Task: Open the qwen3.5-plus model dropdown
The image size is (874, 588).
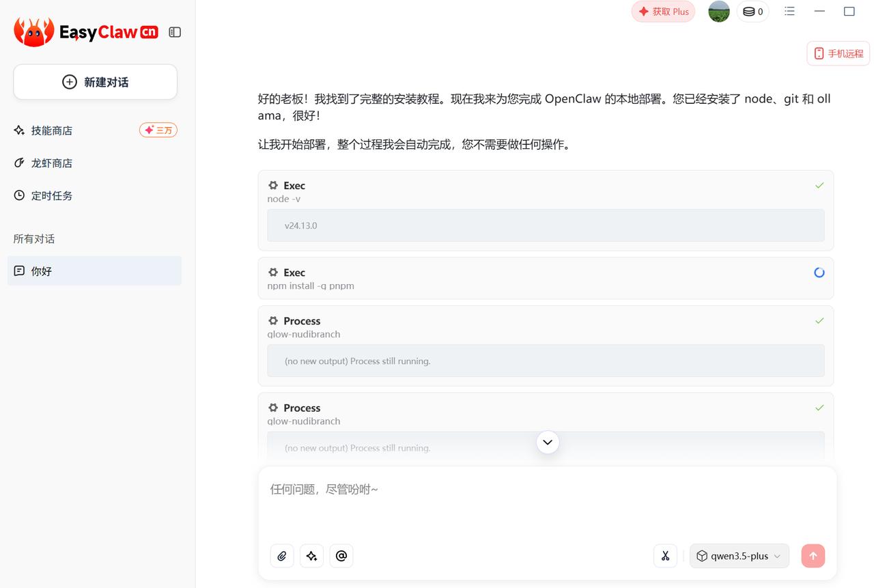Action: (739, 556)
